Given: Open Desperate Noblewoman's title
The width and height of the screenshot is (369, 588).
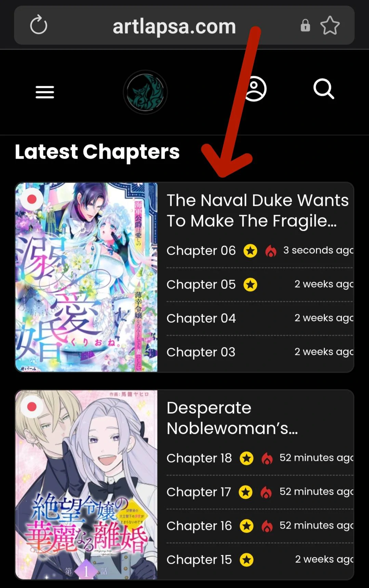Looking at the screenshot, I should [232, 418].
